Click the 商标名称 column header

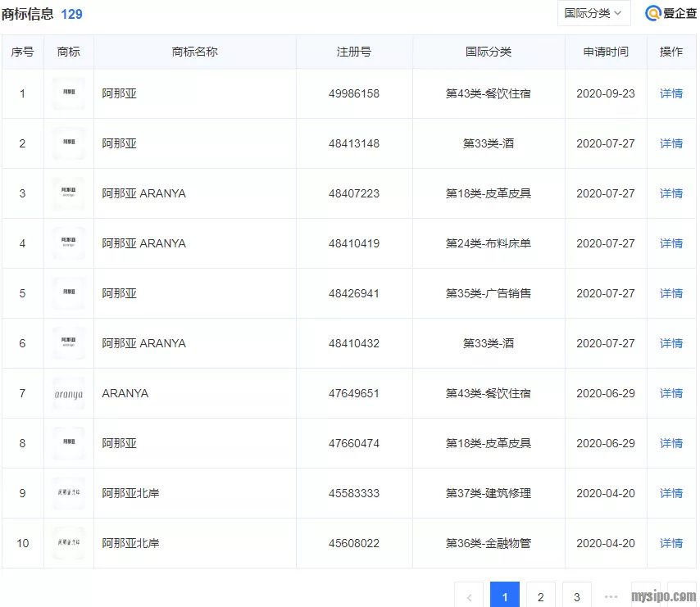coord(195,52)
